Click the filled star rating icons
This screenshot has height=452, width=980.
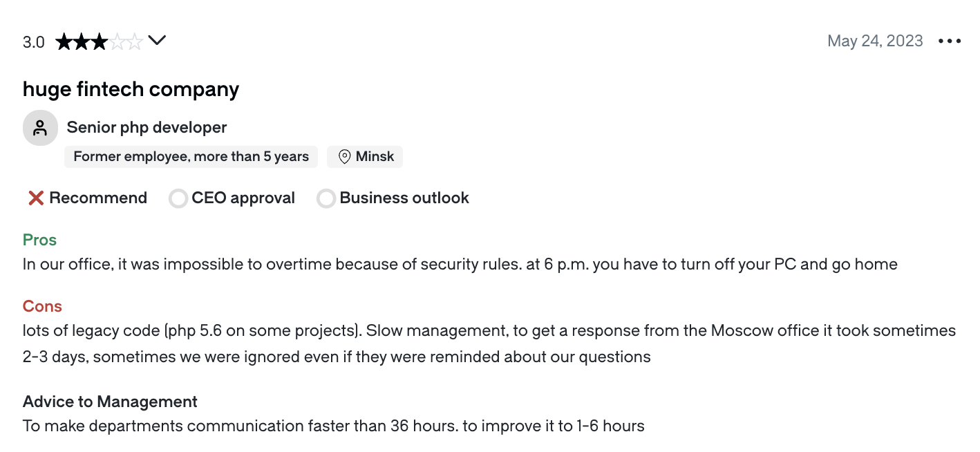82,42
